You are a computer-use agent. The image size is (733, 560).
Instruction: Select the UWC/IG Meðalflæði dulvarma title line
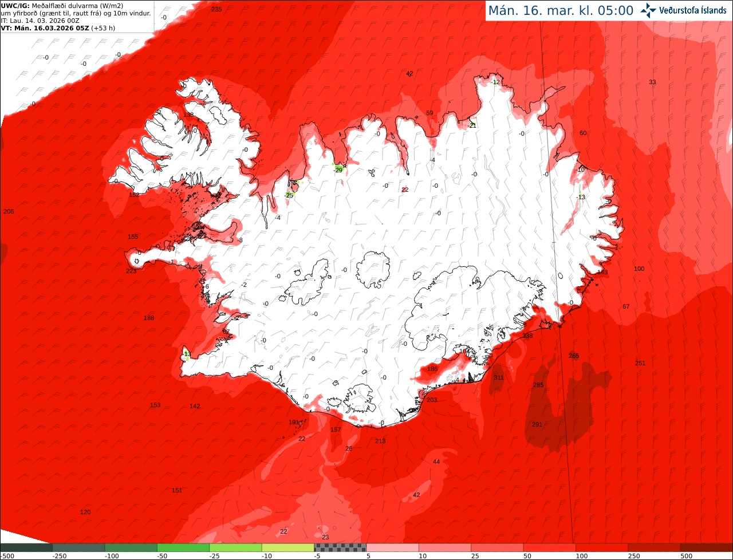click(62, 6)
